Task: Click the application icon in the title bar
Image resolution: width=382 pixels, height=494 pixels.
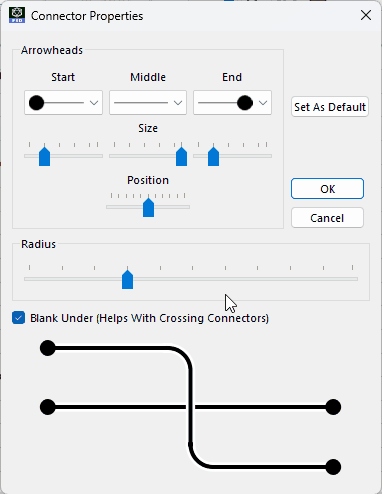Action: (17, 15)
